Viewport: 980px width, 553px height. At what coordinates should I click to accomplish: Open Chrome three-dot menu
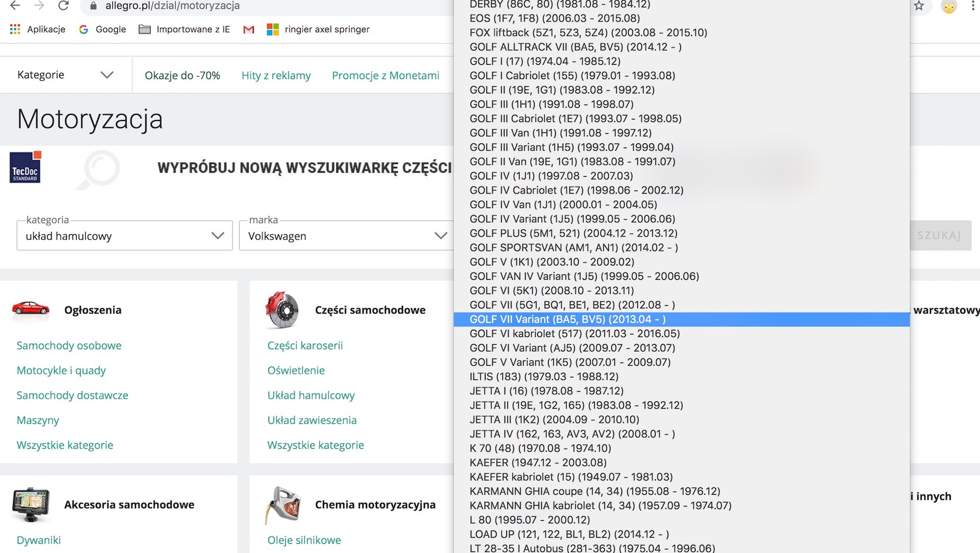(x=973, y=6)
